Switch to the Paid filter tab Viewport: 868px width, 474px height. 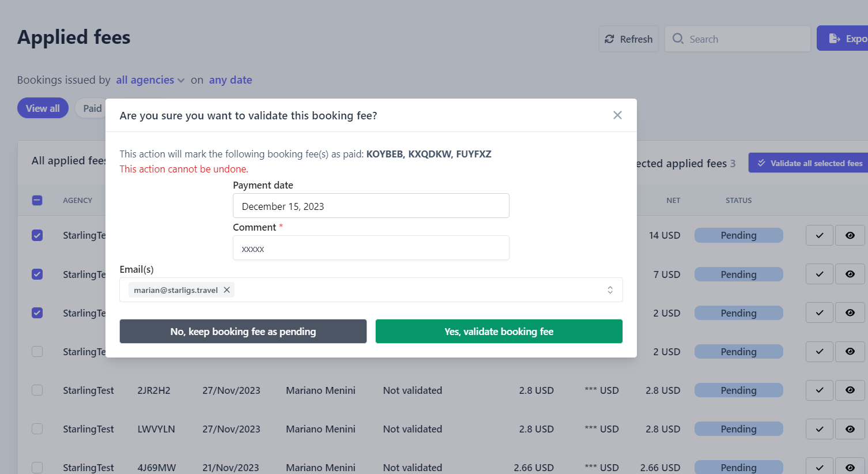tap(92, 108)
